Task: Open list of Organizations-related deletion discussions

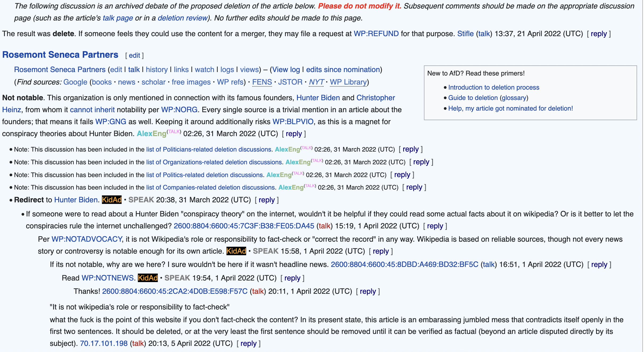Action: click(214, 162)
